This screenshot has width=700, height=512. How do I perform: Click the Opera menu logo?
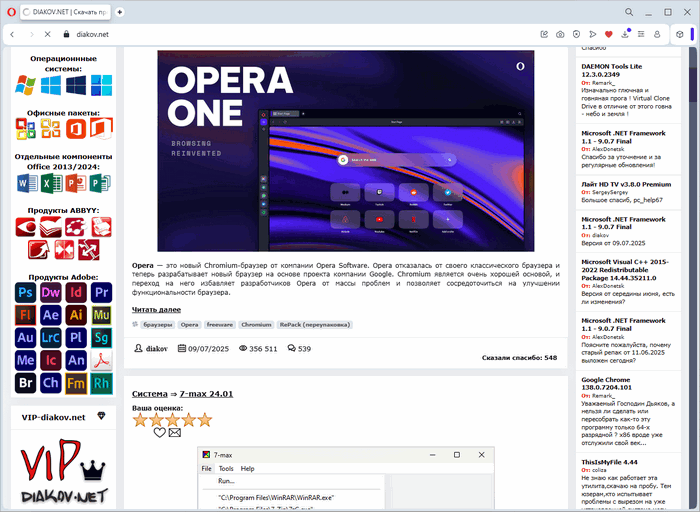(x=12, y=12)
